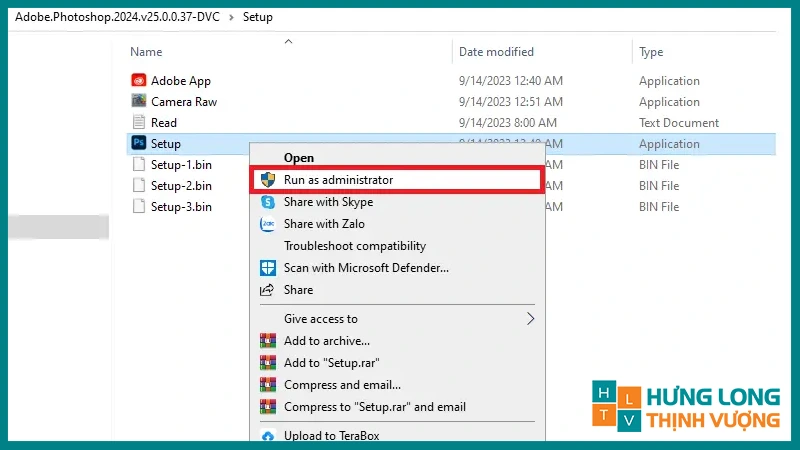The width and height of the screenshot is (800, 450).
Task: Go to Adobe.Photoshop.2024.v25.0.0.37-DVC breadcrumb folder
Action: pos(117,17)
